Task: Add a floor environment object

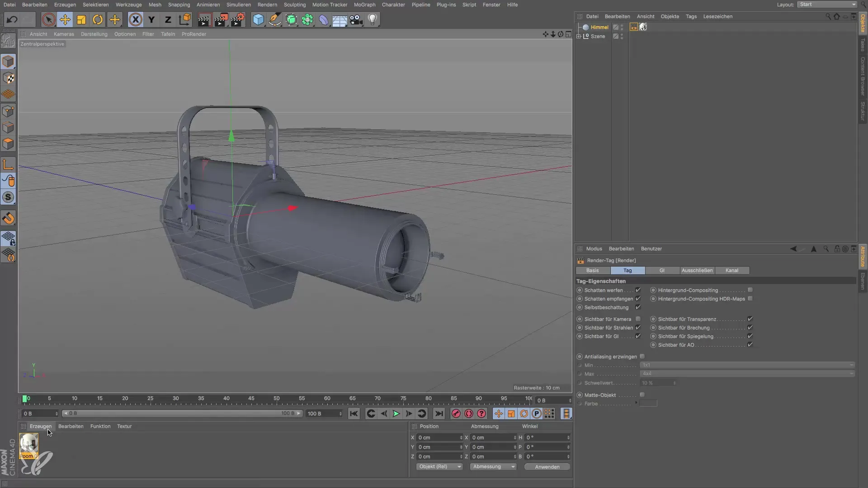Action: coord(340,19)
